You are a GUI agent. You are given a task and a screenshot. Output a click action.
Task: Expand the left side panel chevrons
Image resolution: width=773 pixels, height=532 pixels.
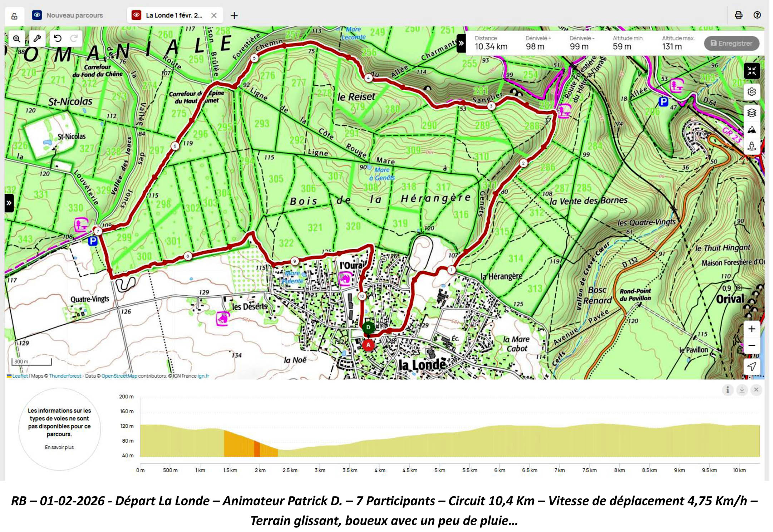(9, 203)
